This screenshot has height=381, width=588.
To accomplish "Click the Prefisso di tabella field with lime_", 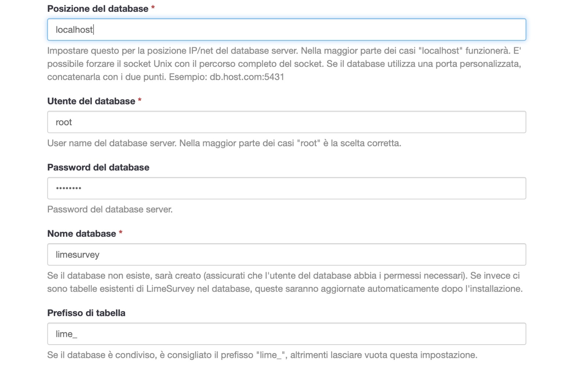I will 286,334.
